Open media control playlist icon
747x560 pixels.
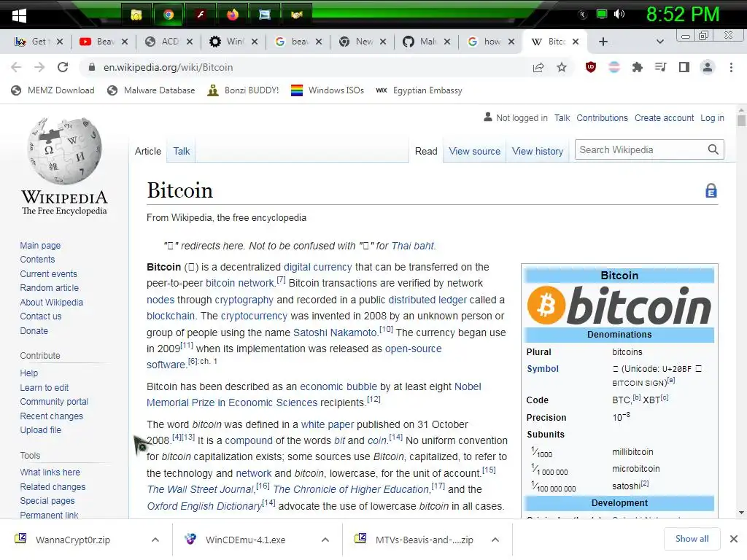[x=660, y=67]
